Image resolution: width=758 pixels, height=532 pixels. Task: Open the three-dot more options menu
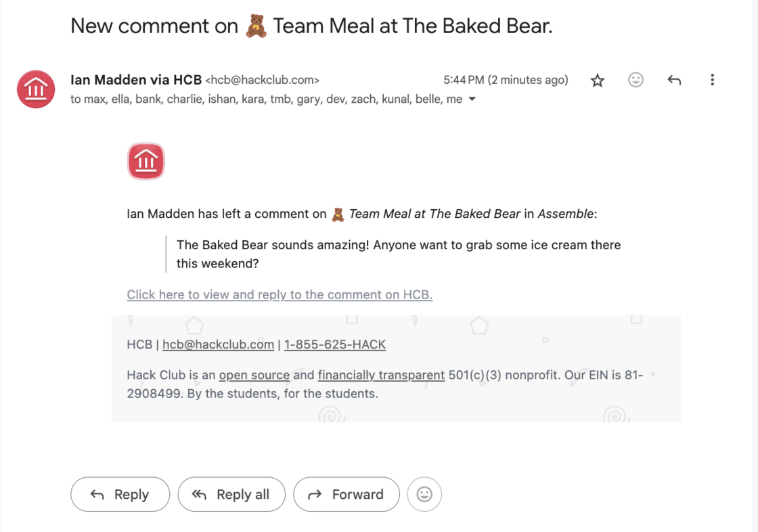[x=712, y=80]
